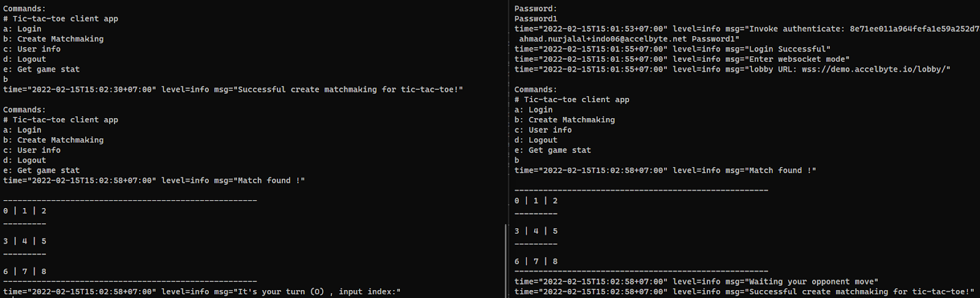Click the "Waiting your opponent move" log line

tap(696, 281)
